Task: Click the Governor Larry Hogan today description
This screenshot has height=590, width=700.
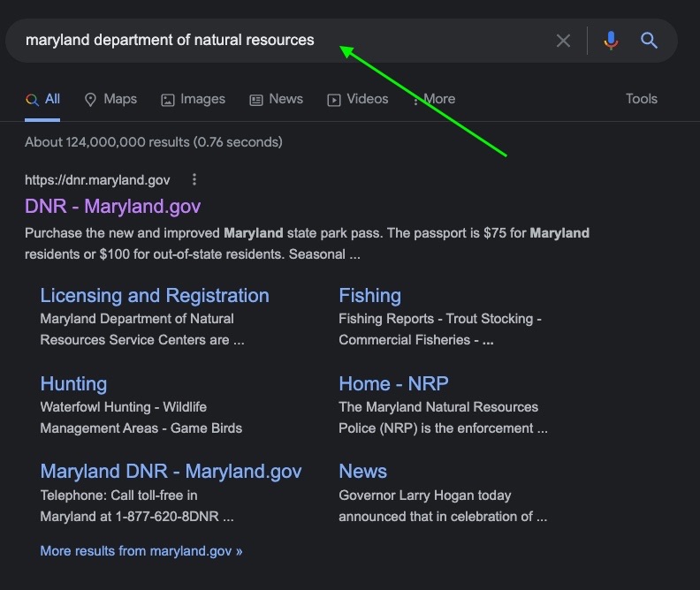Action: click(443, 506)
